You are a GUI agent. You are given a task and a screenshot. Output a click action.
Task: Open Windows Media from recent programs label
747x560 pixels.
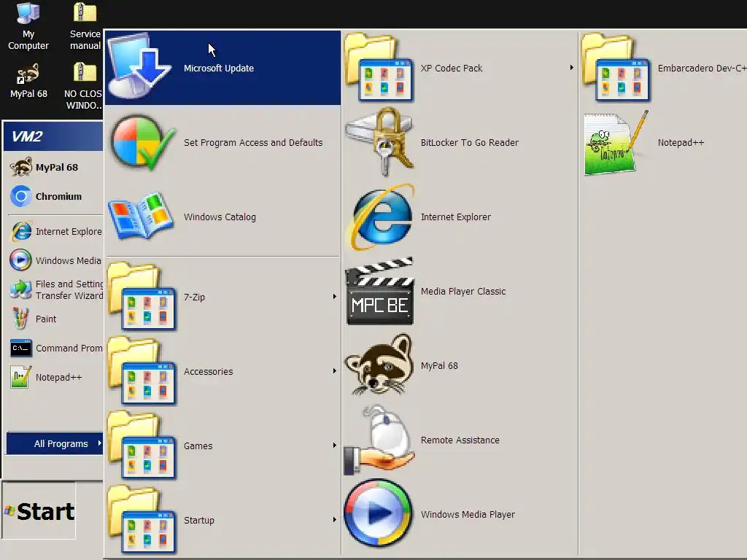[x=69, y=260]
